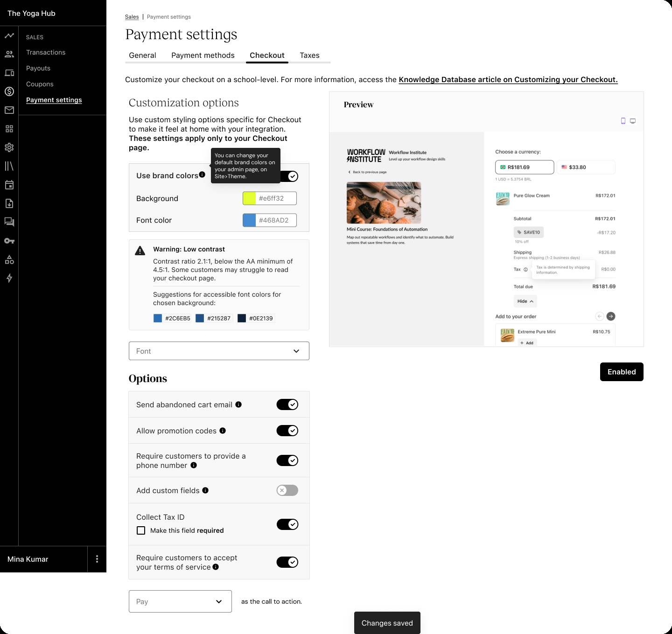Select R$181.69 currency option in preview
Viewport: 672px width, 634px height.
pyautogui.click(x=525, y=167)
